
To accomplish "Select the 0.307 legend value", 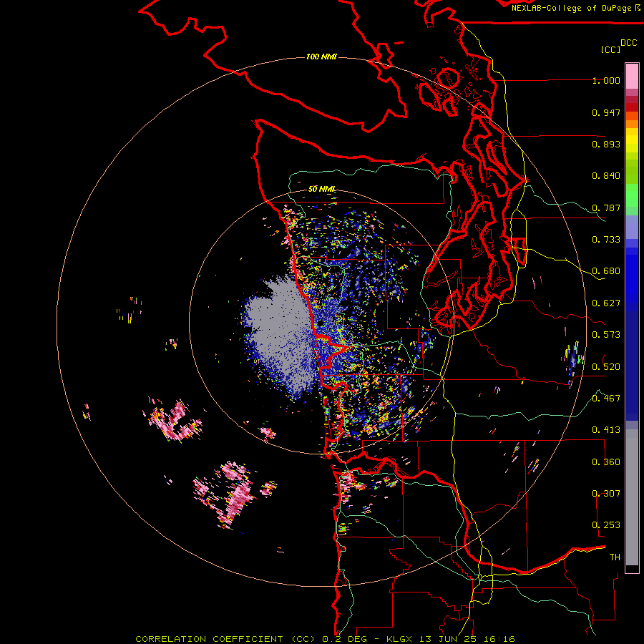I will pos(606,494).
